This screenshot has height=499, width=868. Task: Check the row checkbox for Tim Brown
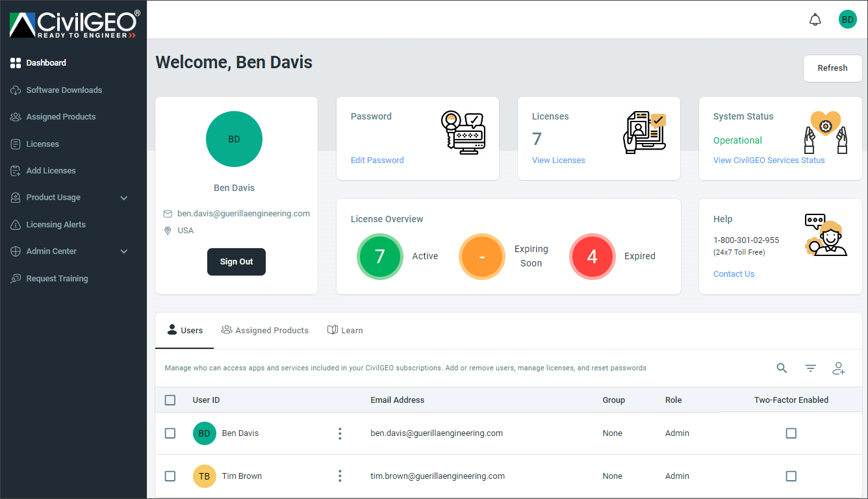(x=170, y=476)
